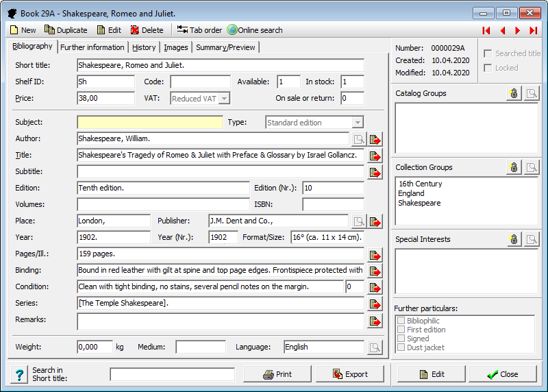Screen dimensions: 548x392
Task: Open the publisher lookup magnifier icon
Action: [x=359, y=221]
